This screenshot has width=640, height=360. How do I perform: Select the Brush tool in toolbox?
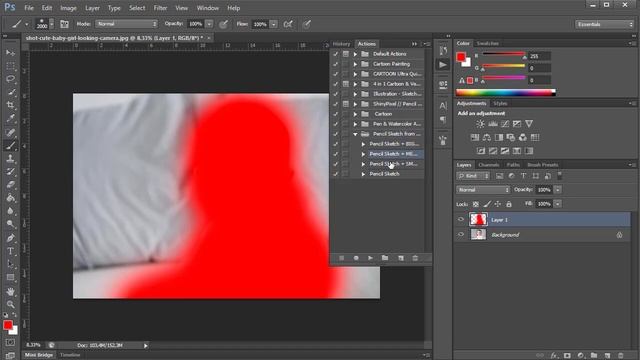pyautogui.click(x=11, y=145)
